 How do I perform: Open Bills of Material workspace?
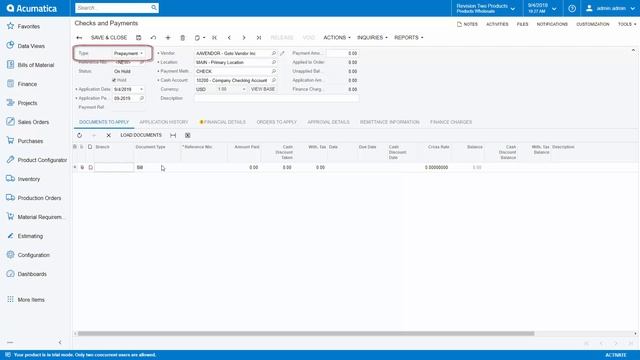(x=36, y=65)
